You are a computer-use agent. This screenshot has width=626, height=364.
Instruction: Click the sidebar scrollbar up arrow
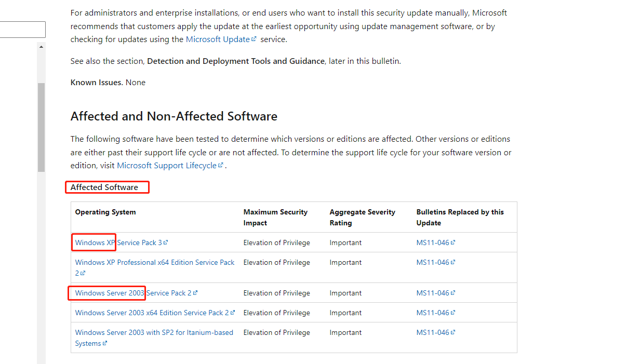click(x=41, y=47)
